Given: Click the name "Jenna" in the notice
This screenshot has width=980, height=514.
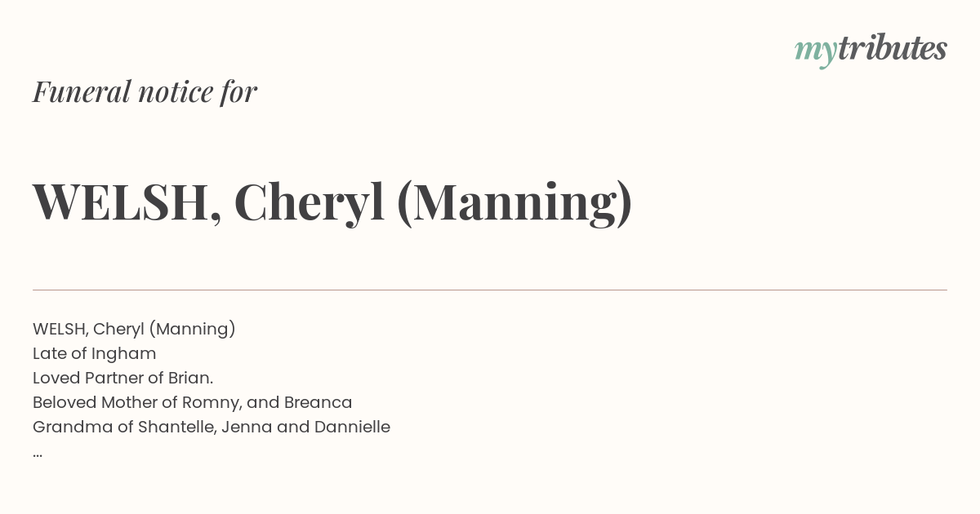Looking at the screenshot, I should tap(247, 427).
